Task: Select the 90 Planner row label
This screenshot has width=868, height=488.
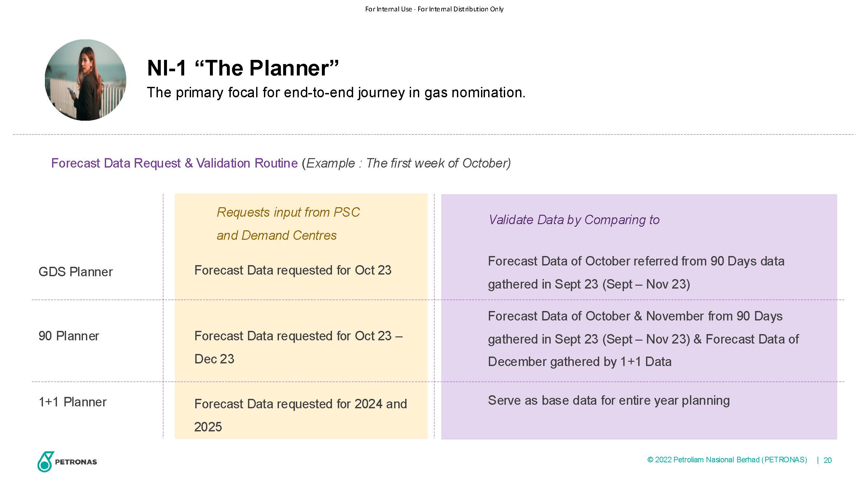Action: [69, 336]
